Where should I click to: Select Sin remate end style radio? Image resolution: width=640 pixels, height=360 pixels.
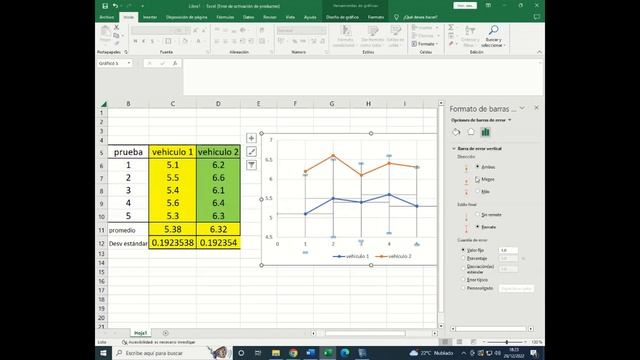pos(477,214)
